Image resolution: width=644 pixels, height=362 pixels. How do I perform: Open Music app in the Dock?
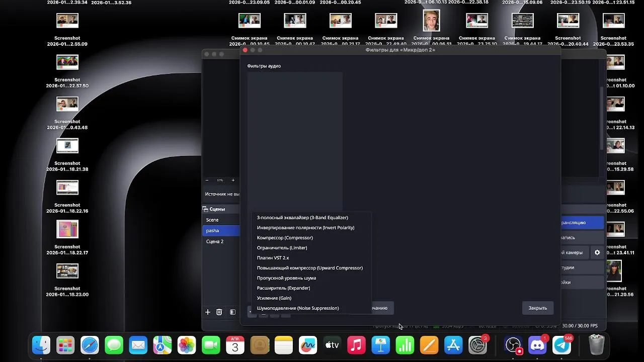356,345
